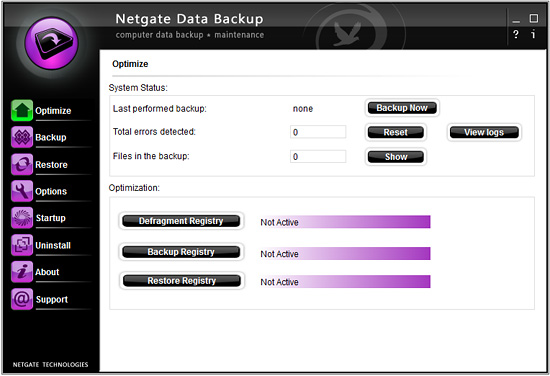
Task: Click the green Optimize house icon
Action: pyautogui.click(x=22, y=110)
